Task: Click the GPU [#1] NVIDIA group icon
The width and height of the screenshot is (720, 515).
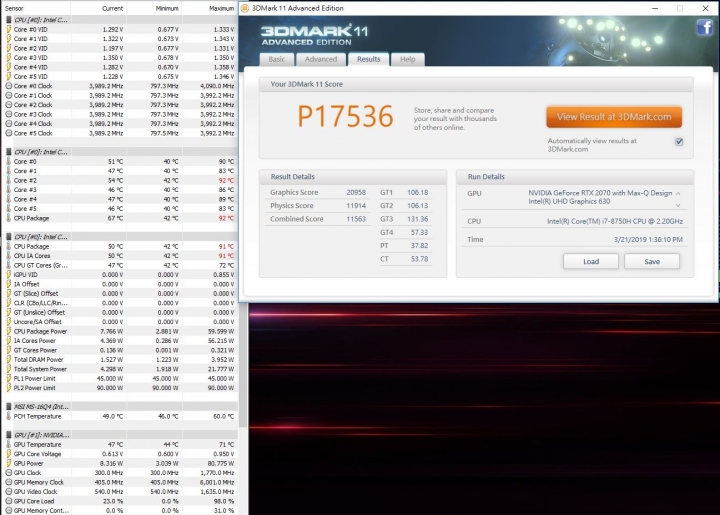Action: [x=8, y=435]
